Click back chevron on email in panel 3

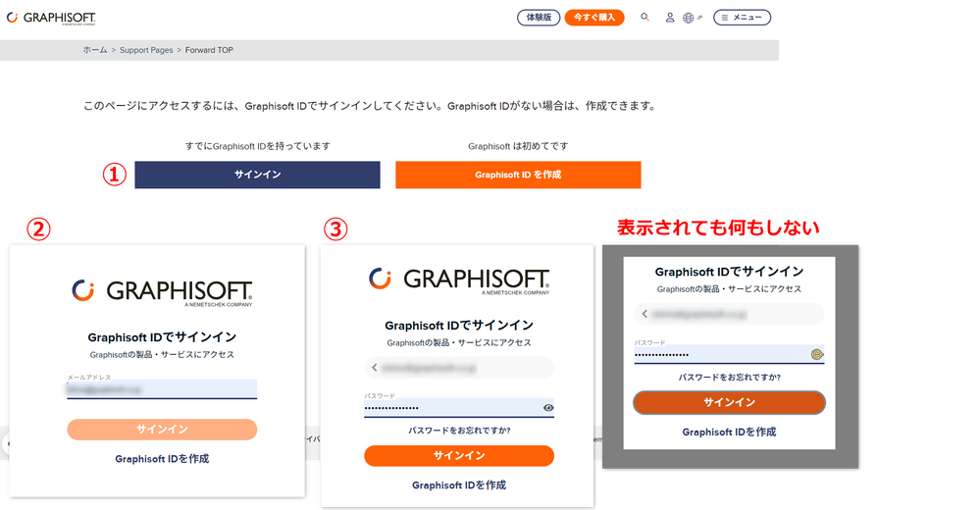tap(375, 368)
